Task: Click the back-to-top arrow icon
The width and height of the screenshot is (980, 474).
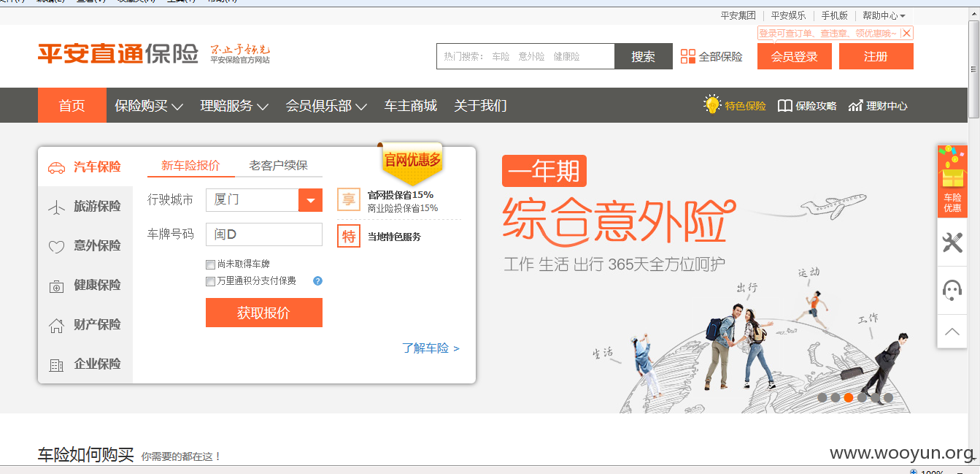Action: click(x=952, y=332)
